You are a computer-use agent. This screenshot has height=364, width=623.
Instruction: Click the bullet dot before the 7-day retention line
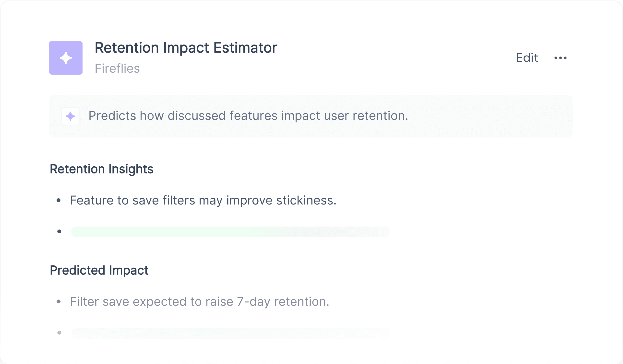pyautogui.click(x=59, y=301)
